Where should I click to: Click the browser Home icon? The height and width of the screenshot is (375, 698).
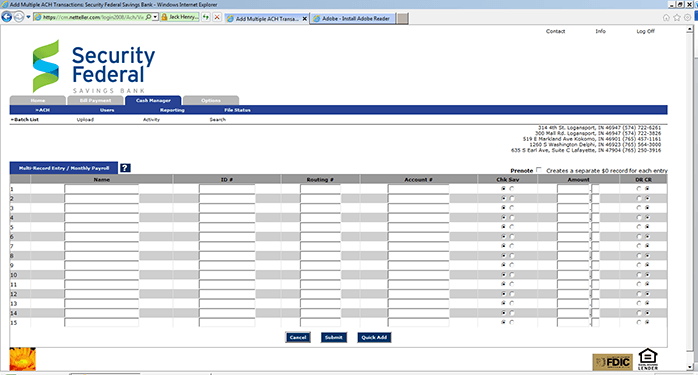(x=666, y=18)
